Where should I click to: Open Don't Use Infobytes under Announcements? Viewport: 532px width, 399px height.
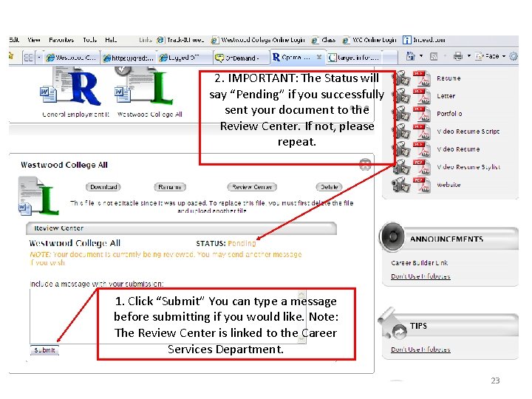420,276
